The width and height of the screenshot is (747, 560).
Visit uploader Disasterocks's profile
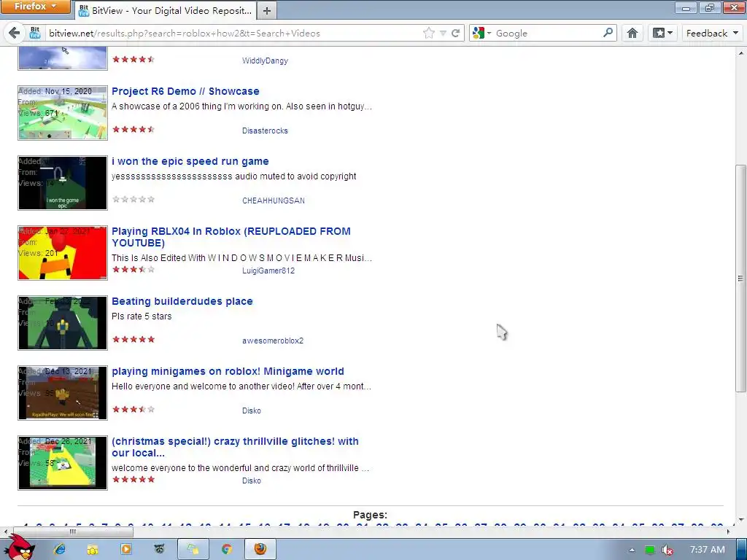coord(265,131)
